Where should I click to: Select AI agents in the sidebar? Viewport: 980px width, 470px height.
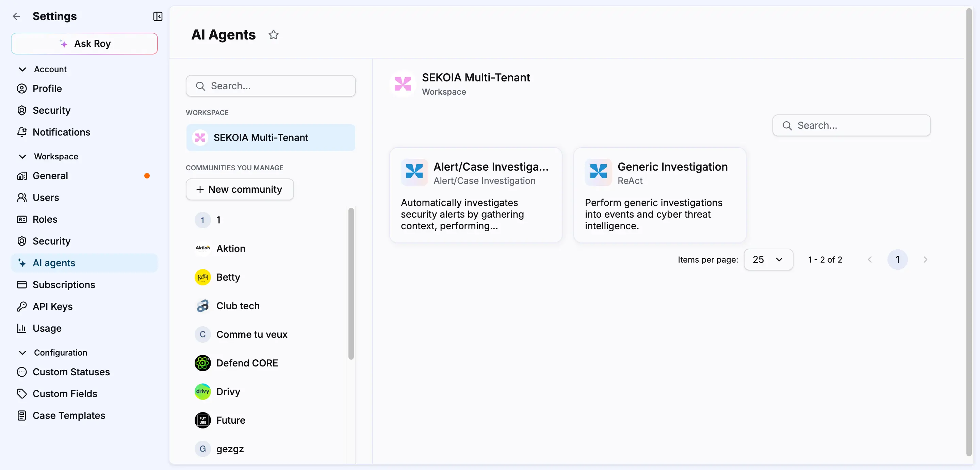[x=84, y=263]
